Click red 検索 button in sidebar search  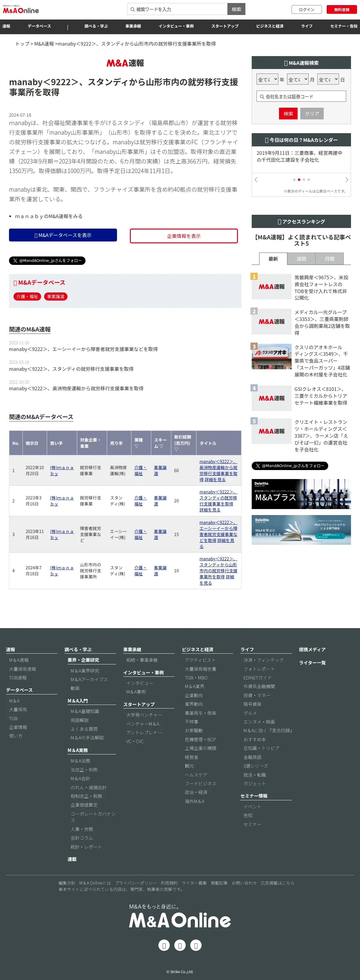tap(289, 113)
